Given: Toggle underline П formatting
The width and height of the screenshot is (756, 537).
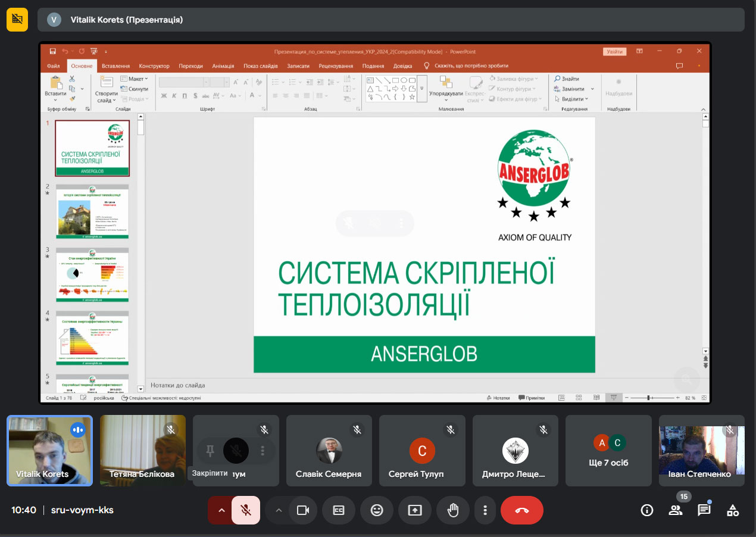Looking at the screenshot, I should 185,95.
